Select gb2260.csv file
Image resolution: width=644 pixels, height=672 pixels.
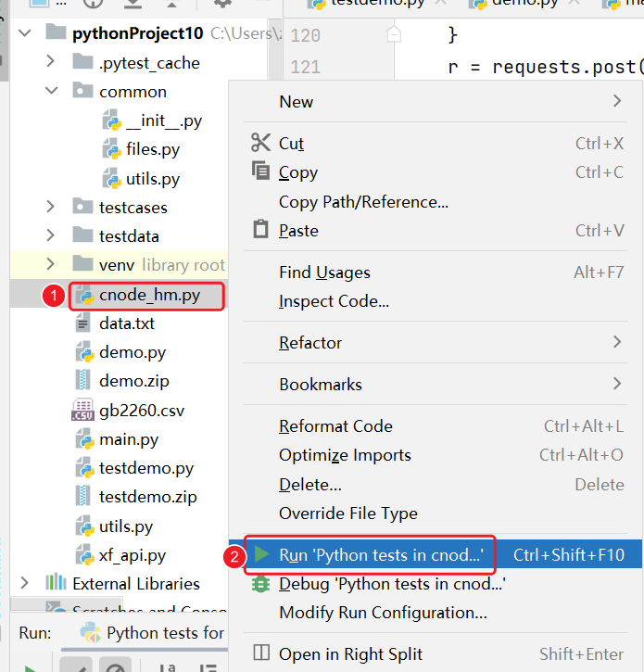tap(142, 410)
